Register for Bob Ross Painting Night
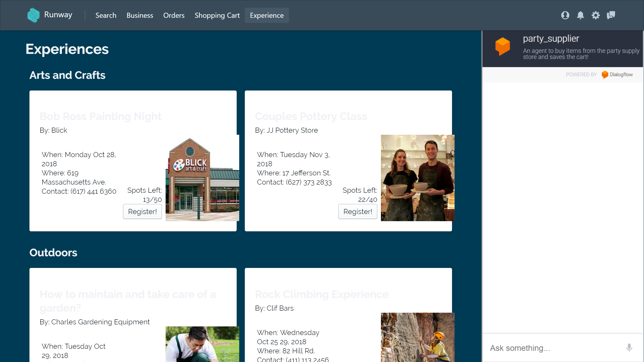 tap(142, 212)
